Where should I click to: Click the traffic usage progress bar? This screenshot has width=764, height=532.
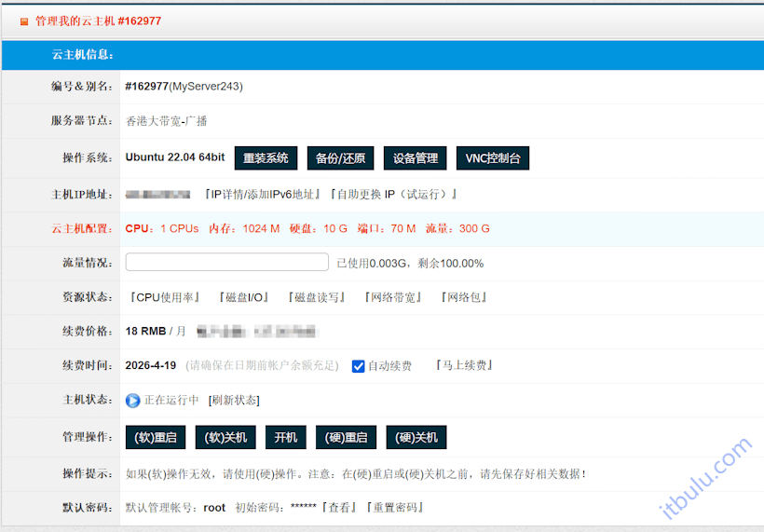(x=227, y=262)
